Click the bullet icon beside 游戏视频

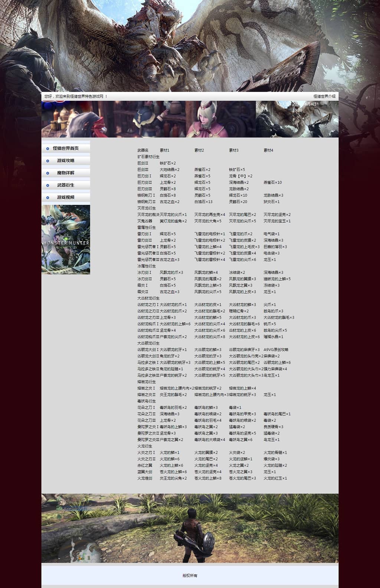[x=47, y=198]
